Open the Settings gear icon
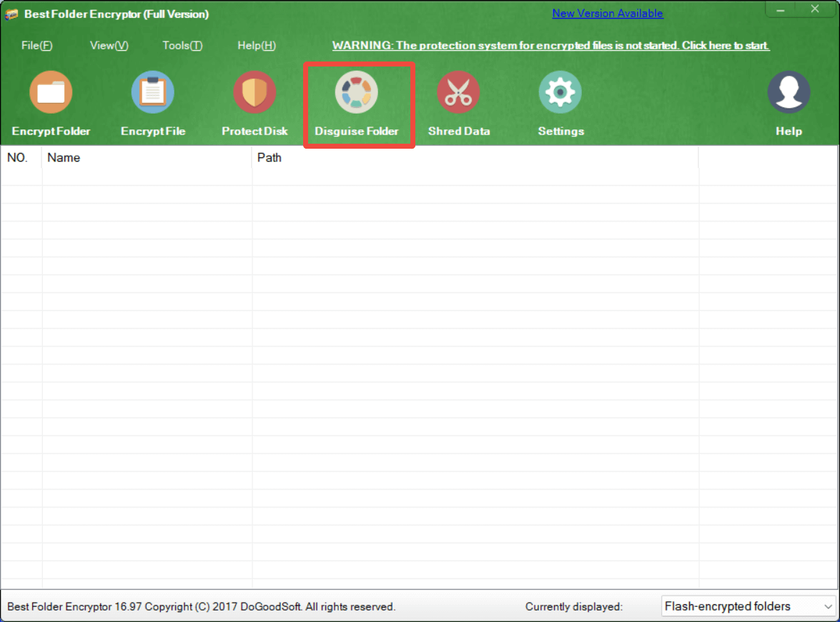Viewport: 840px width, 622px height. [560, 92]
